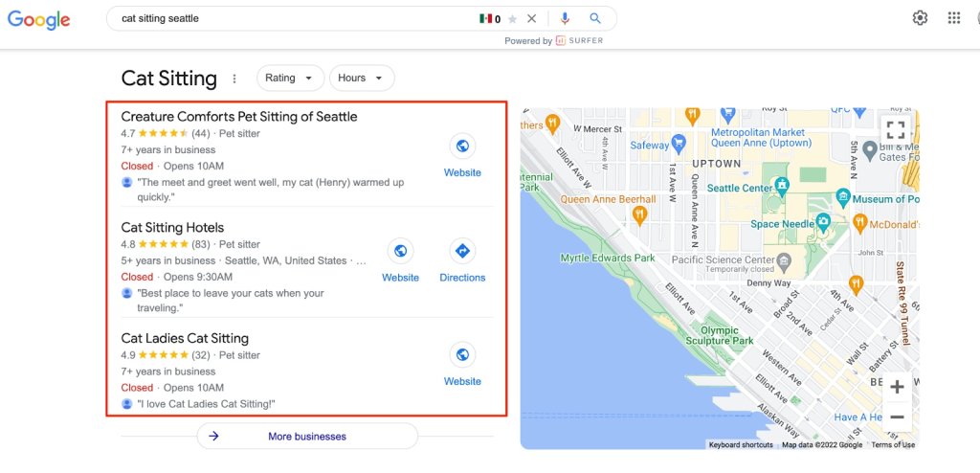Click the star icon in search bar
Screen dimensions: 980x473
pyautogui.click(x=513, y=19)
